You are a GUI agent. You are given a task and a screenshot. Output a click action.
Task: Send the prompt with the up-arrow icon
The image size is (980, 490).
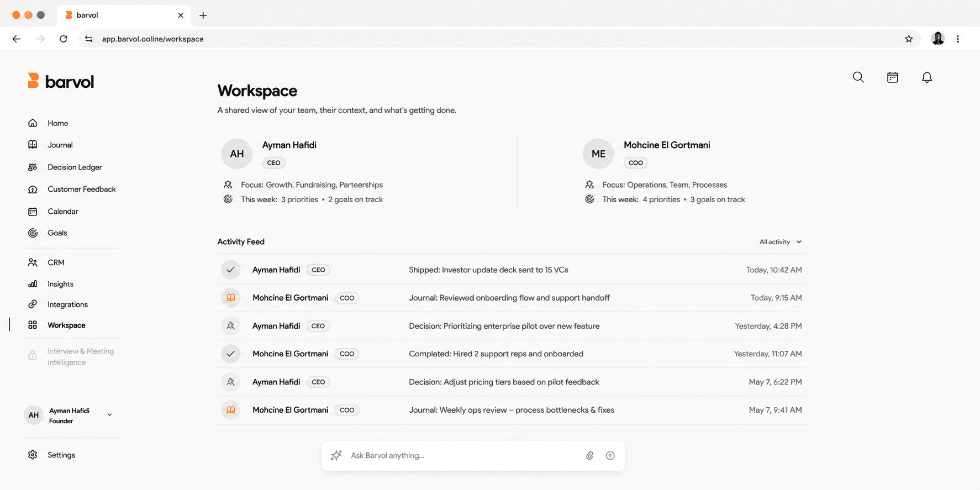pos(610,456)
